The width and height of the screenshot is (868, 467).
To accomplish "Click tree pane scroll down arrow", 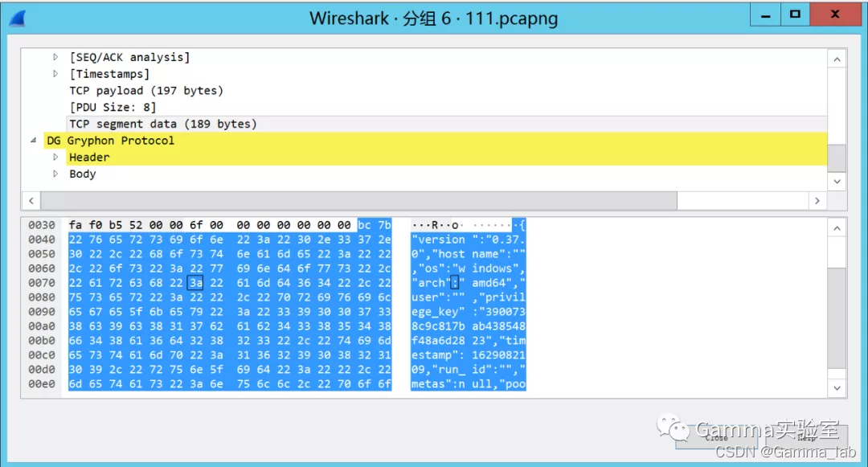I will 837,182.
